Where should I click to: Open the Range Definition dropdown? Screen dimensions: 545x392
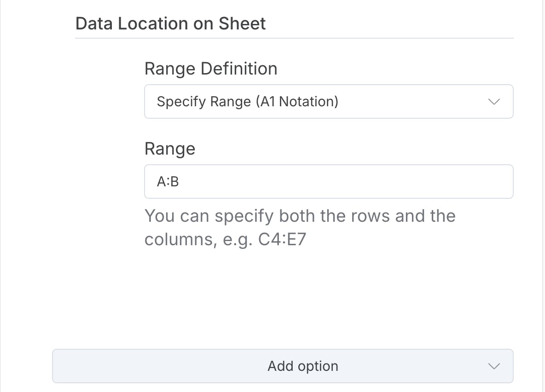(x=328, y=102)
